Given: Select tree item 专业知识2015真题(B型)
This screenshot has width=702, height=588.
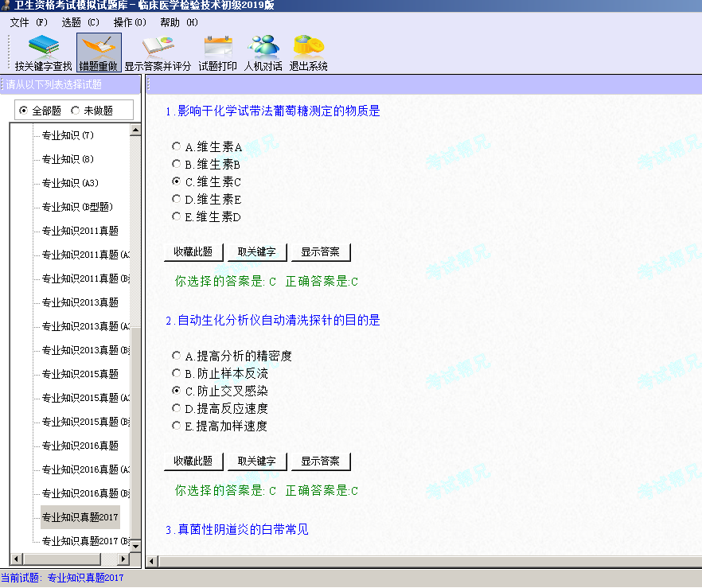Looking at the screenshot, I should (x=85, y=422).
